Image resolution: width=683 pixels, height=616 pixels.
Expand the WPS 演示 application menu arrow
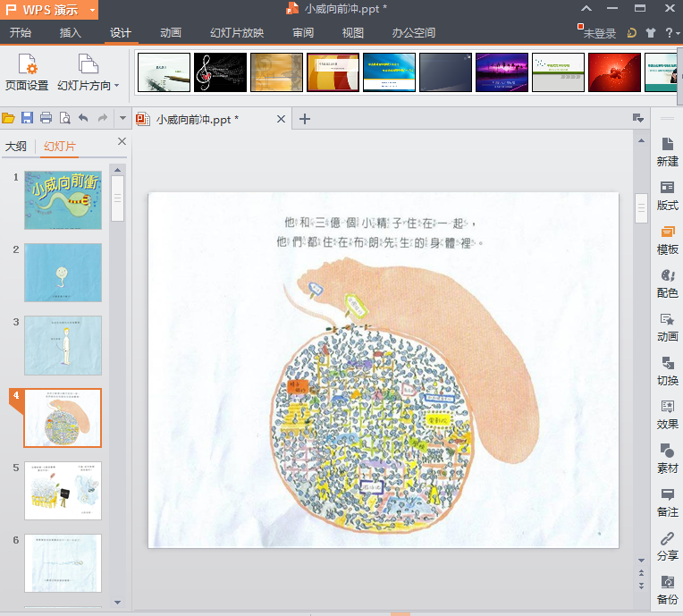[x=92, y=10]
